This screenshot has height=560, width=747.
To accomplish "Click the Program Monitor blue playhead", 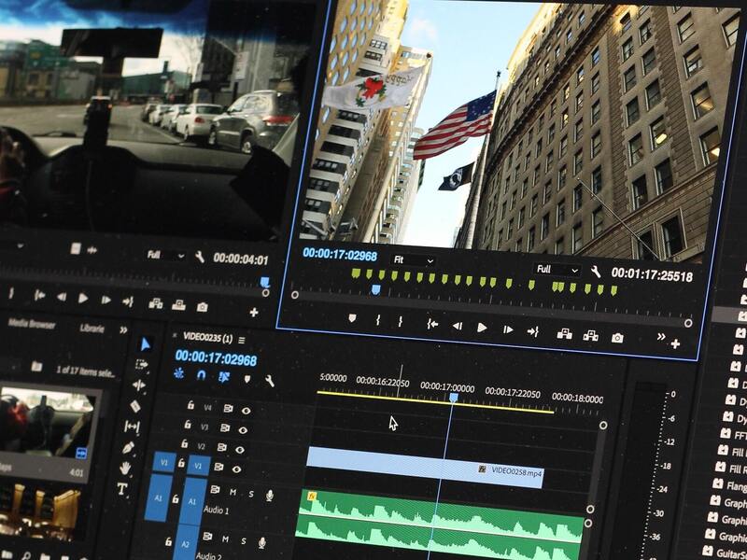I will click(375, 290).
